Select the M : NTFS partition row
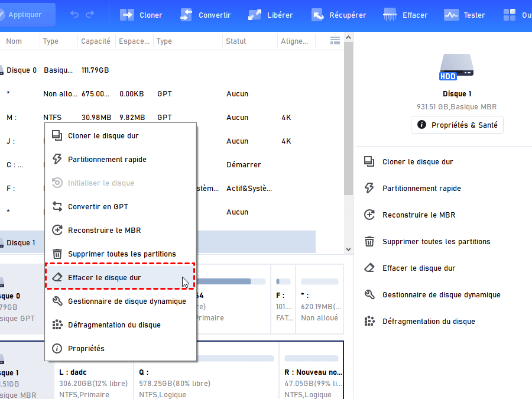532x399 pixels. (158, 118)
